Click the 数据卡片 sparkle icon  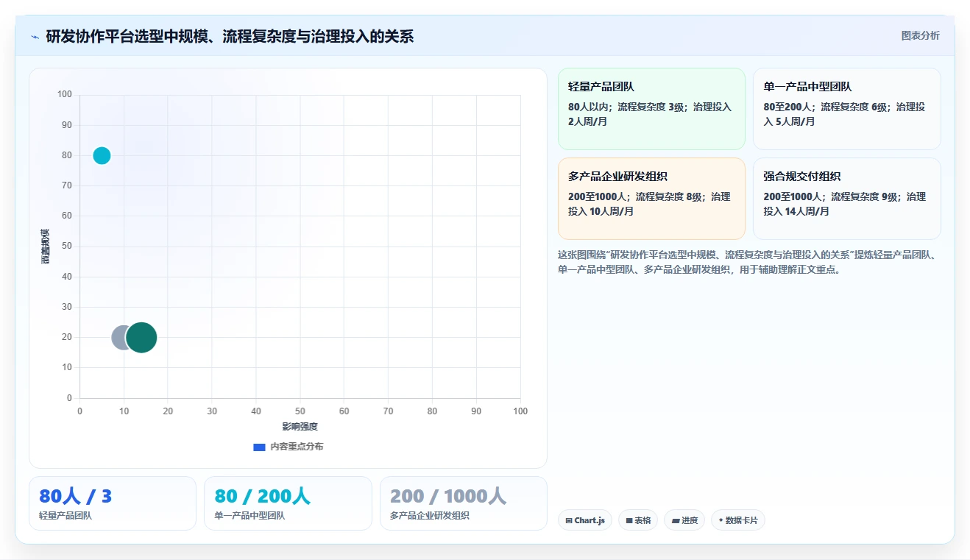721,520
